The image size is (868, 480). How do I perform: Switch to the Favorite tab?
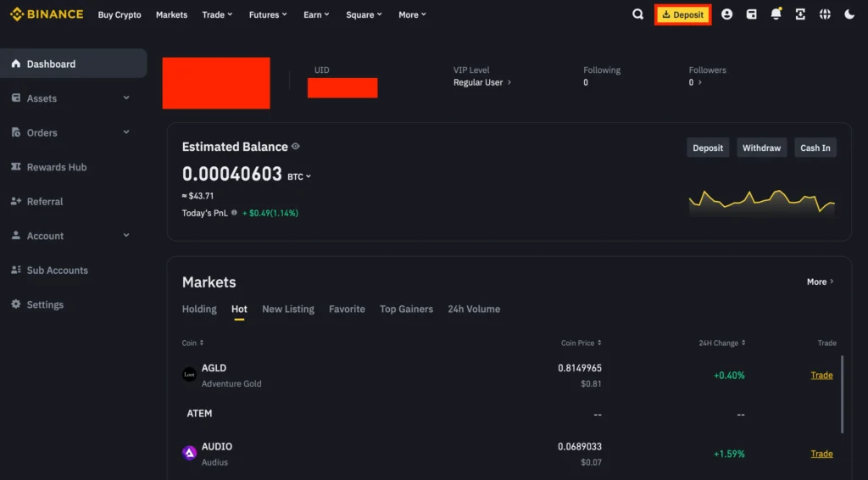[347, 309]
